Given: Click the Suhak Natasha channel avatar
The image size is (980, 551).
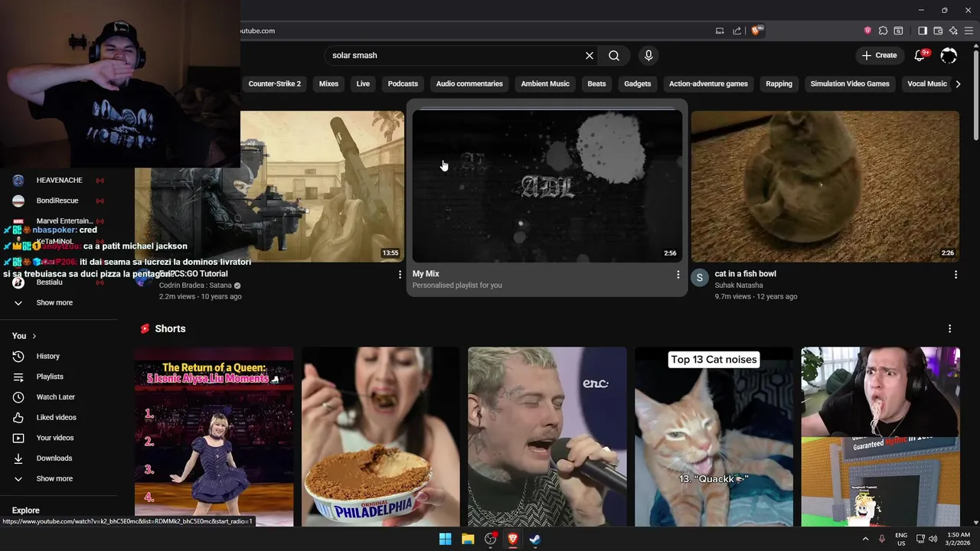Looking at the screenshot, I should [x=699, y=278].
